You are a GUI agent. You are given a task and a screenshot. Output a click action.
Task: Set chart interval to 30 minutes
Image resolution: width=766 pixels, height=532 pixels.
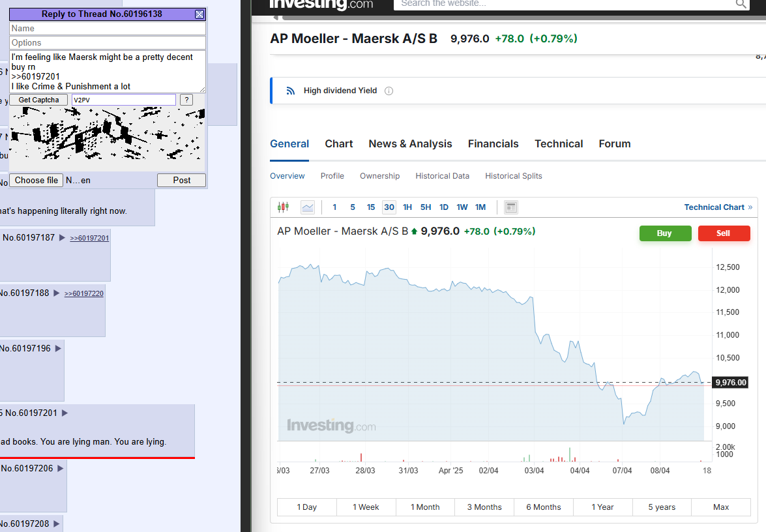point(389,207)
